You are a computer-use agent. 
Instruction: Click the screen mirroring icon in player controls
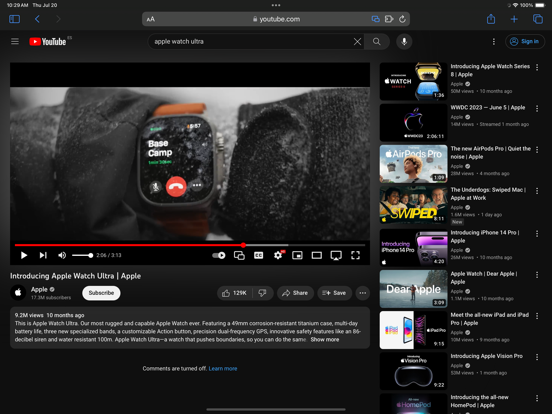point(239,255)
